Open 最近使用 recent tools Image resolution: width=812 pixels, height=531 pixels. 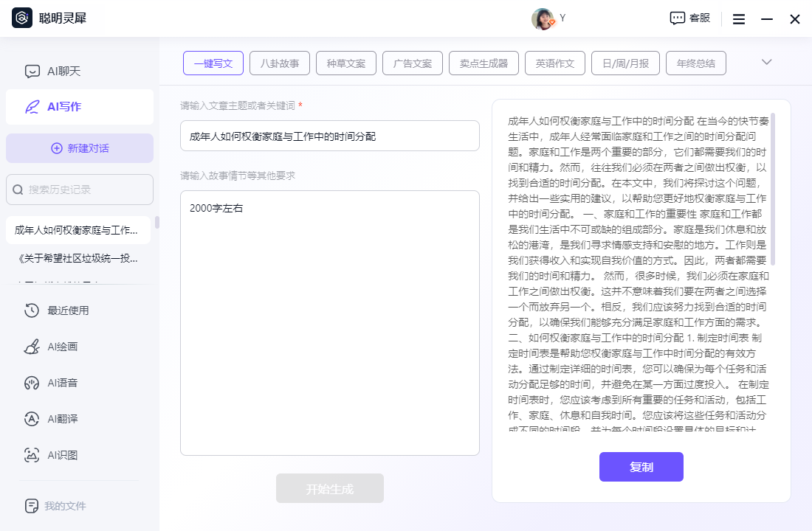tap(80, 310)
